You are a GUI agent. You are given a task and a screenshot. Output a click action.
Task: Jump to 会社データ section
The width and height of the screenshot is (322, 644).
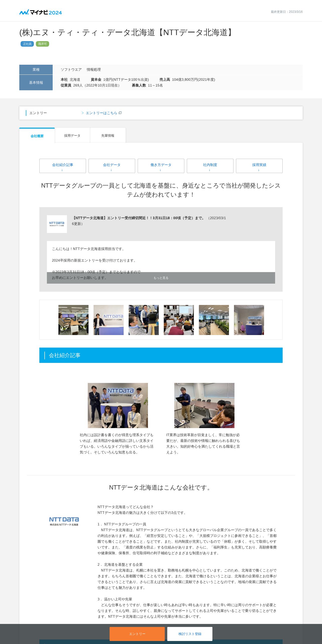112,166
